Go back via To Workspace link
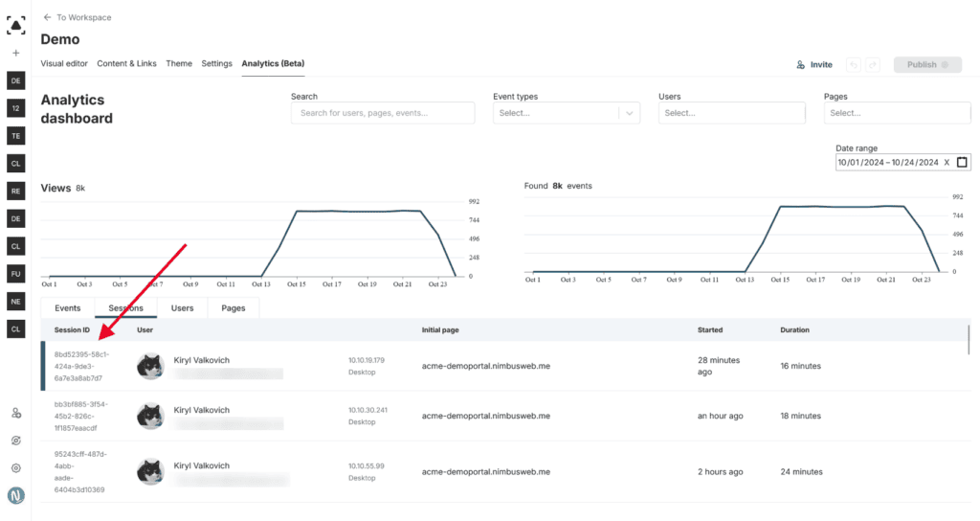 (x=84, y=17)
